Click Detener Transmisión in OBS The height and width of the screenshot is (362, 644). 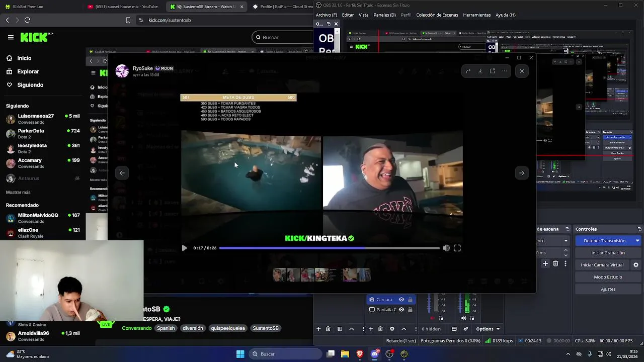(x=604, y=241)
